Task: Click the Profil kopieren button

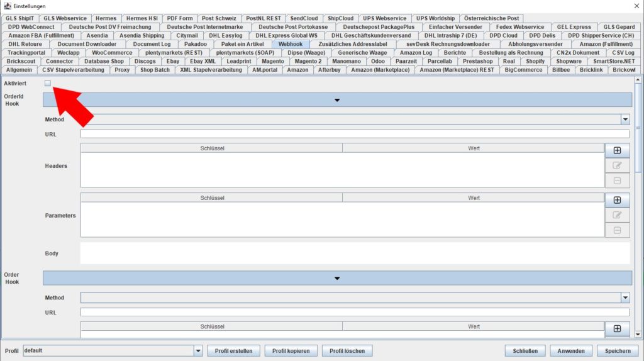Action: pos(291,351)
